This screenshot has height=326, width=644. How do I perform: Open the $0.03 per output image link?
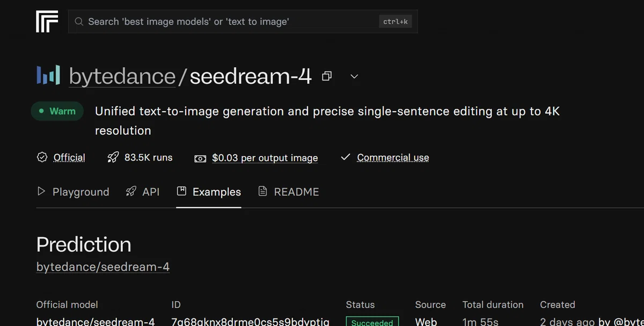click(265, 158)
